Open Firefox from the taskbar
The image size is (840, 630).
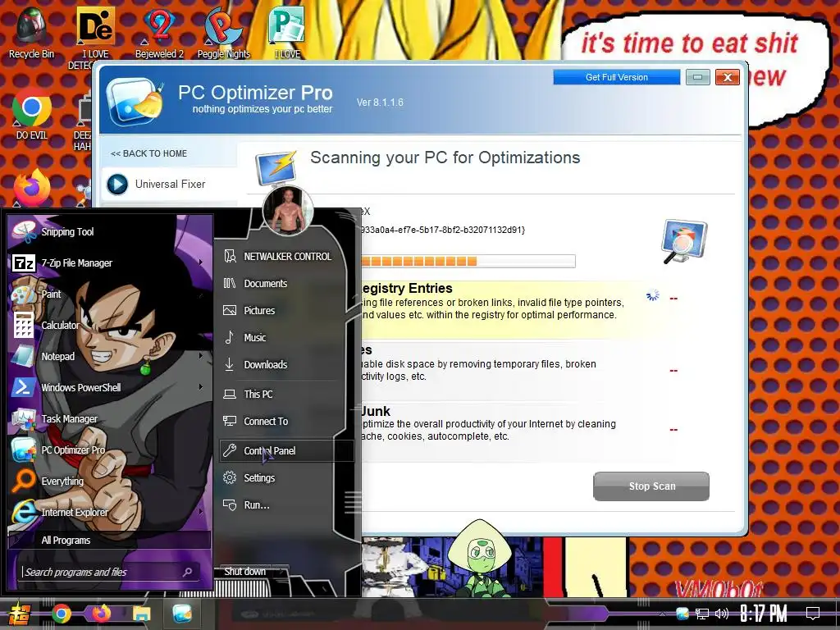[101, 614]
